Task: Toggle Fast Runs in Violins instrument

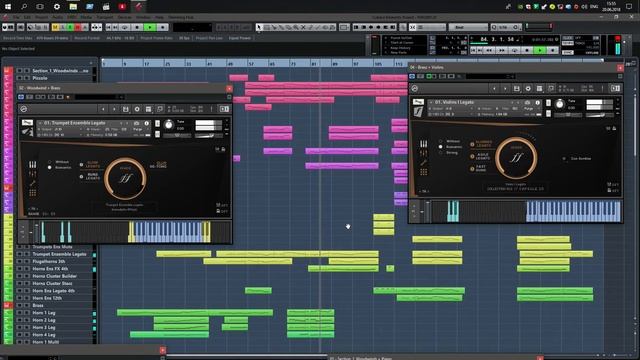Action: click(478, 168)
